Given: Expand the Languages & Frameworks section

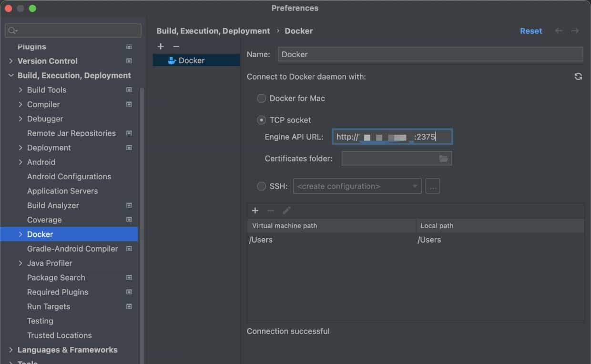Looking at the screenshot, I should point(11,350).
